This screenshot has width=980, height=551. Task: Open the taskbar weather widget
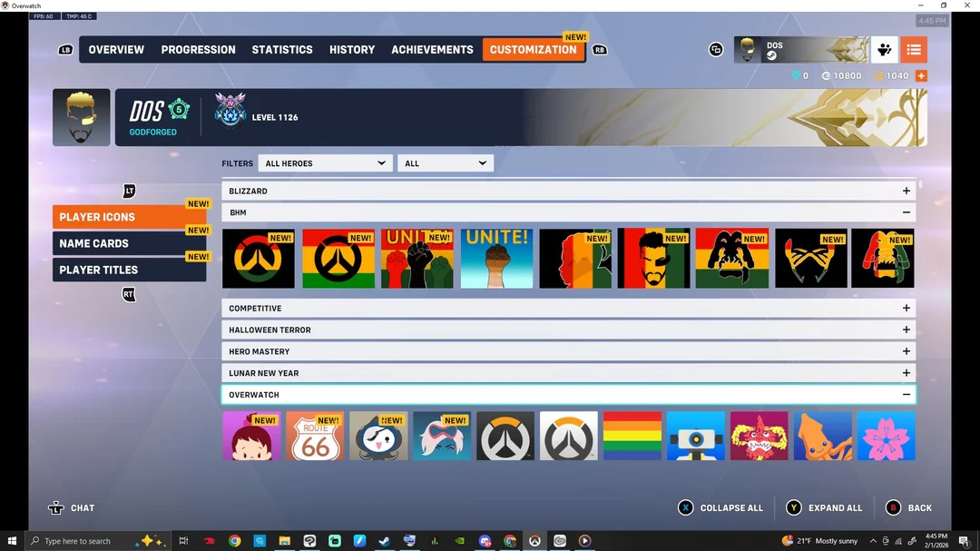(819, 540)
